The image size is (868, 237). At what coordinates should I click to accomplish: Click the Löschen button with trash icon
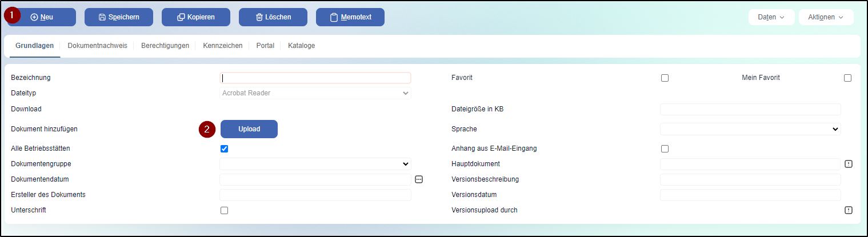click(x=273, y=17)
